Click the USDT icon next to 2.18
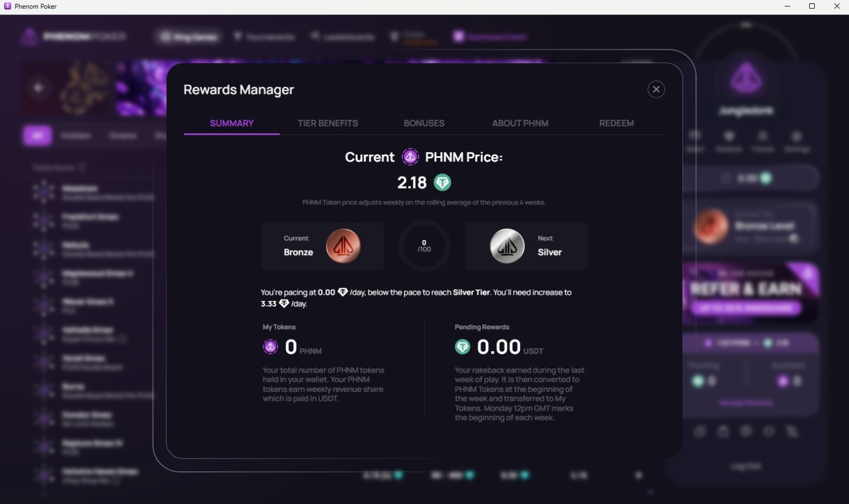This screenshot has width=849, height=504. (x=442, y=182)
